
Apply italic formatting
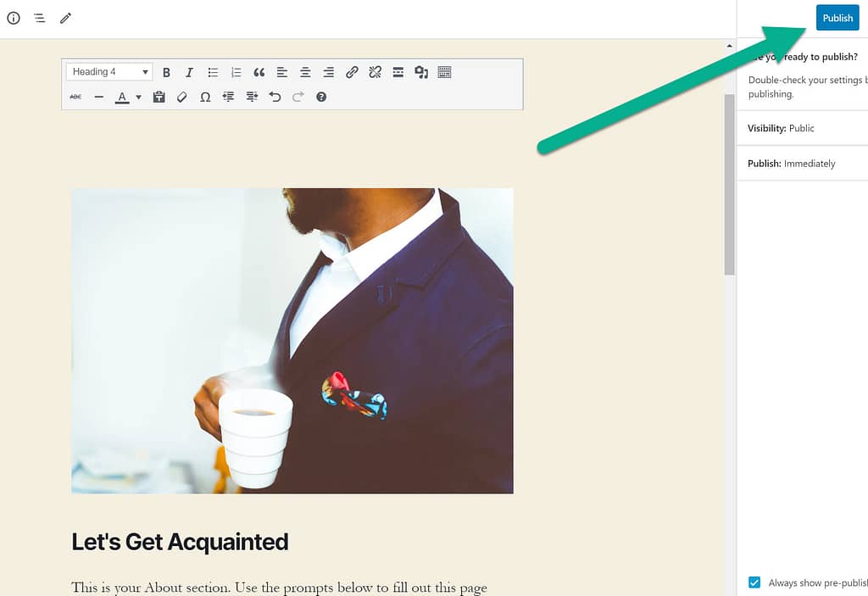[x=189, y=72]
